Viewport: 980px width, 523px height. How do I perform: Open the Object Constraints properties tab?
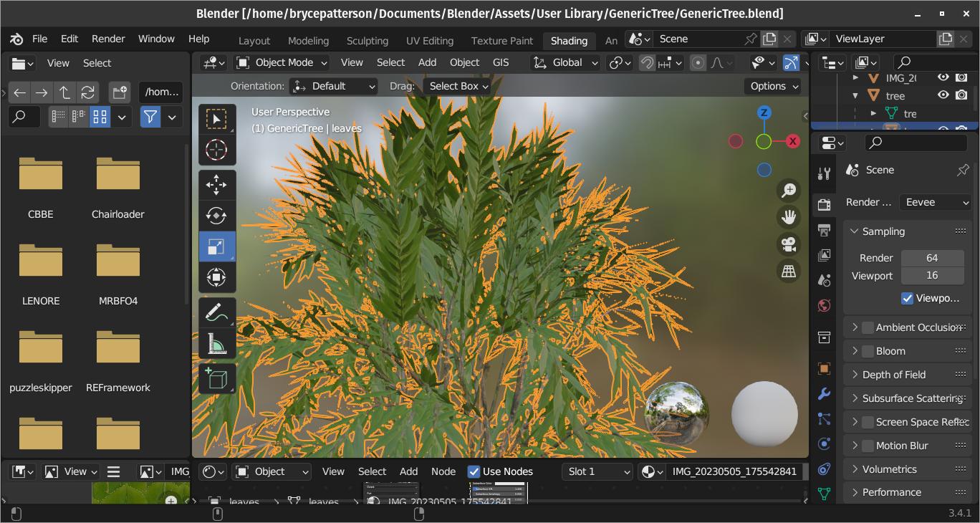[x=824, y=469]
